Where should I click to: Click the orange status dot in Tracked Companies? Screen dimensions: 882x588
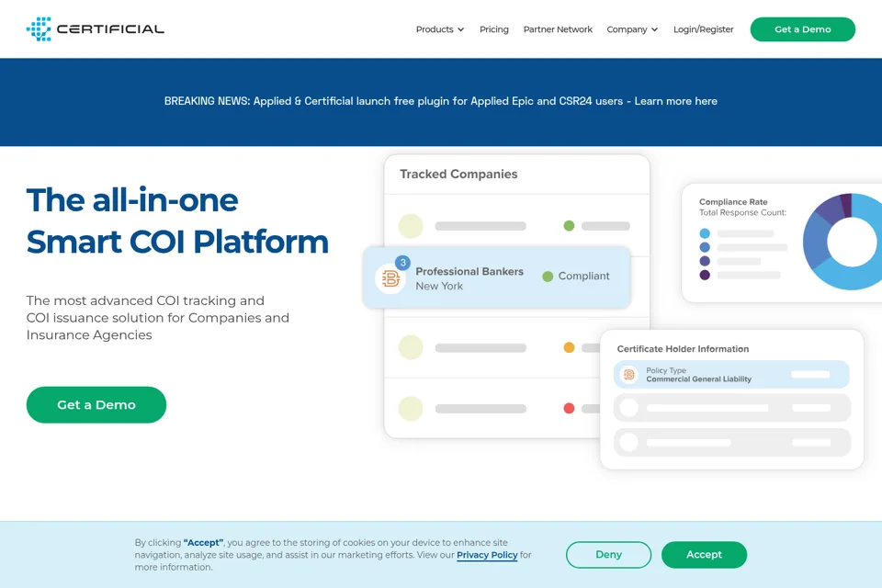(569, 347)
